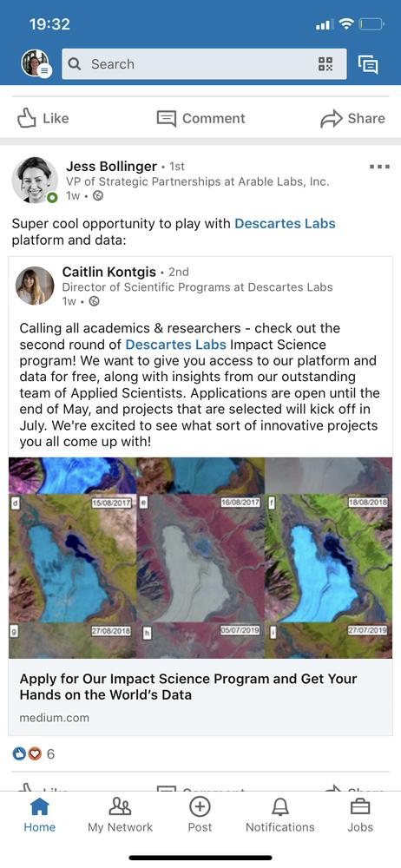The width and height of the screenshot is (401, 868).
Task: Share the post using arrow icon
Action: click(352, 118)
